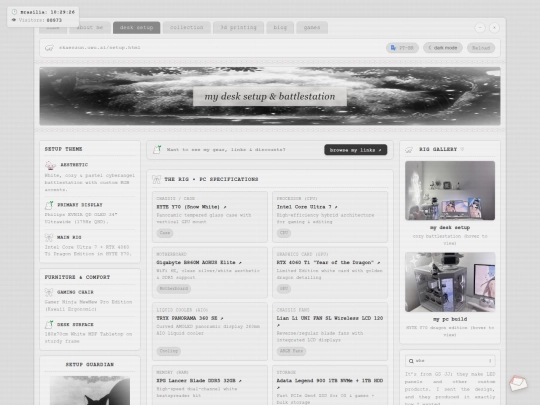Click the 'FURNITURE & COMFORT' heading
The image size is (540, 405).
77,277
